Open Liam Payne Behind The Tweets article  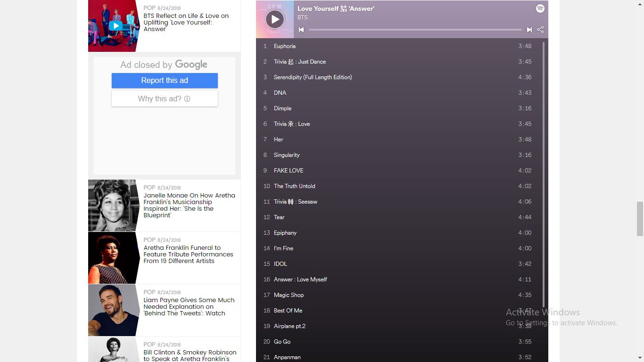coord(189,306)
